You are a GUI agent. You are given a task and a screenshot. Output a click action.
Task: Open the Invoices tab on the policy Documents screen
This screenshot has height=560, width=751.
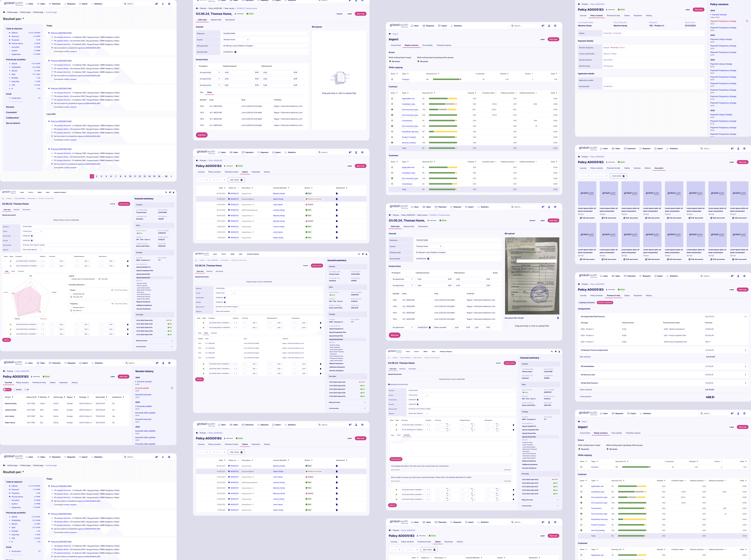pos(637,168)
